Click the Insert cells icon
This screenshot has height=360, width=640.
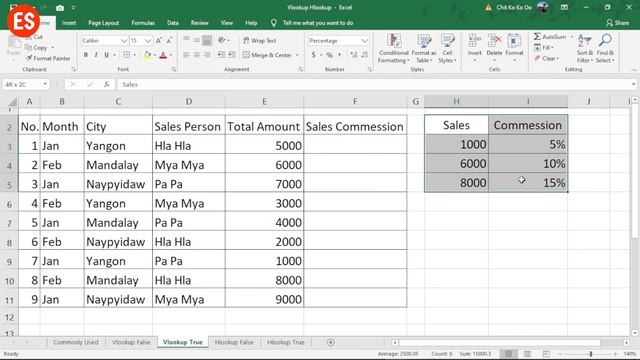pos(474,41)
